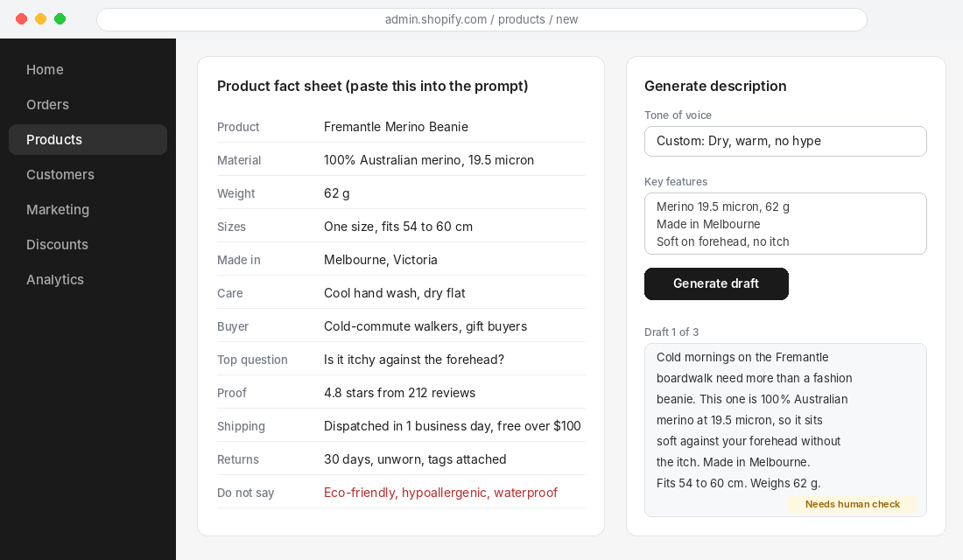Viewport: 963px width, 560px height.
Task: Click the weight value 62 g
Action: pos(336,193)
